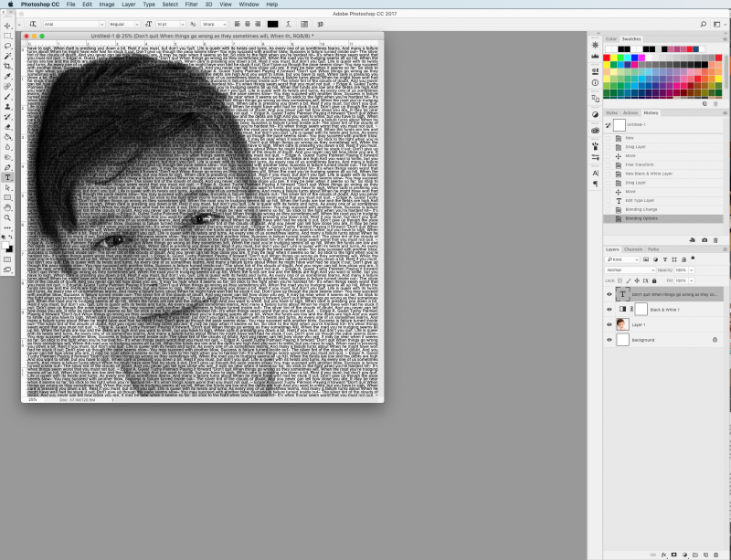Toggle lock image pixels brush icon
The height and width of the screenshot is (560, 731).
[x=629, y=280]
